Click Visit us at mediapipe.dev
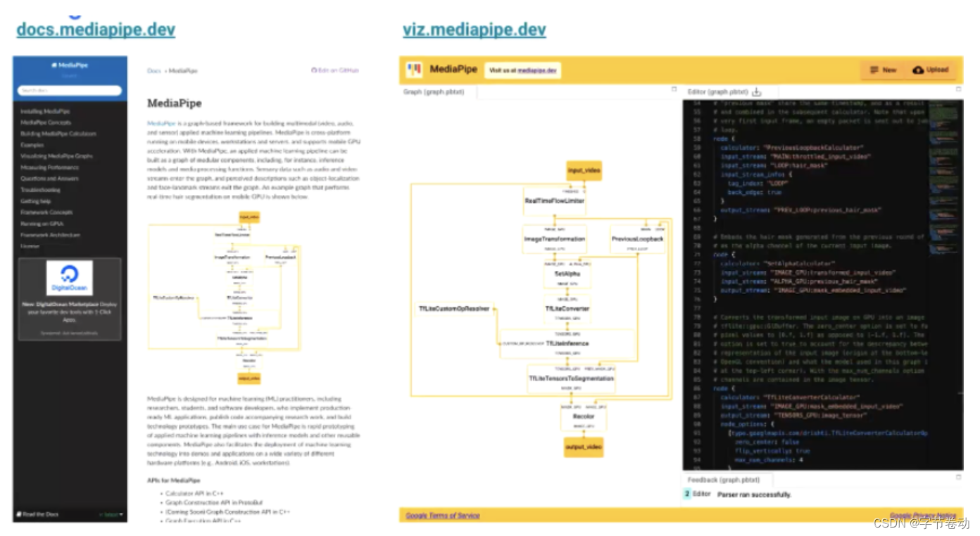Viewport: 980px width, 536px height. point(523,70)
